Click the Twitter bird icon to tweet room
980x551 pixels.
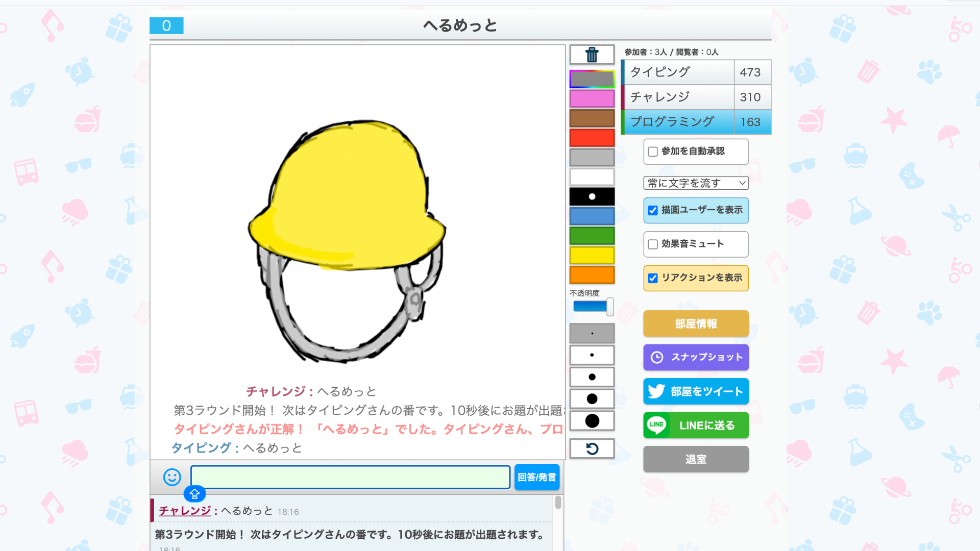click(657, 391)
